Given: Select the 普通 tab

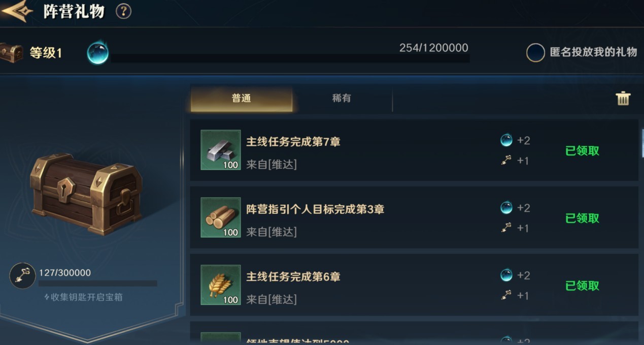Looking at the screenshot, I should (x=242, y=99).
